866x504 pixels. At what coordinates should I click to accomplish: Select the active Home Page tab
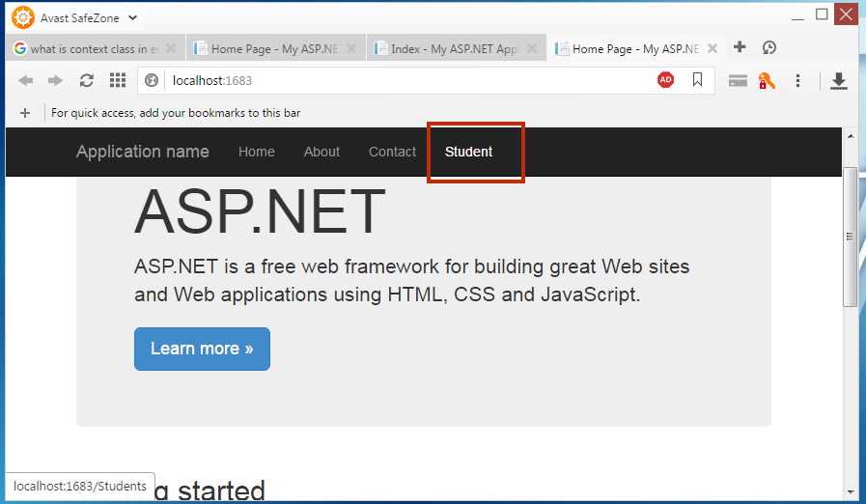[x=634, y=48]
